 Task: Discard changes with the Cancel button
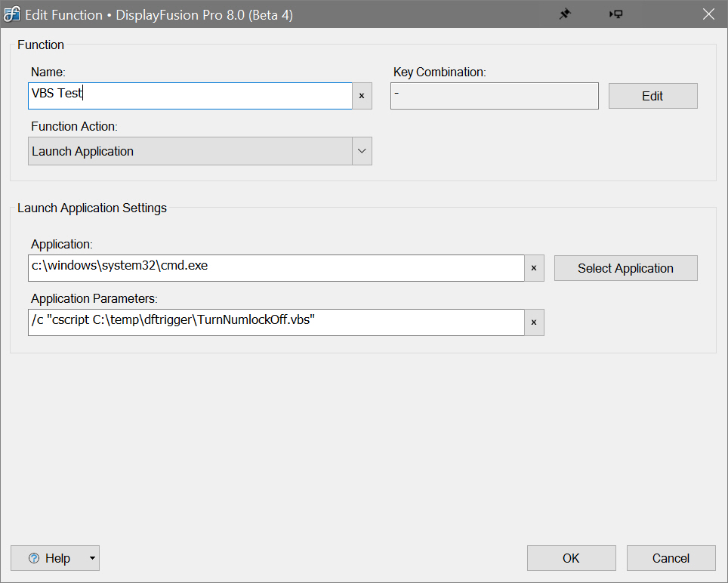pyautogui.click(x=671, y=558)
